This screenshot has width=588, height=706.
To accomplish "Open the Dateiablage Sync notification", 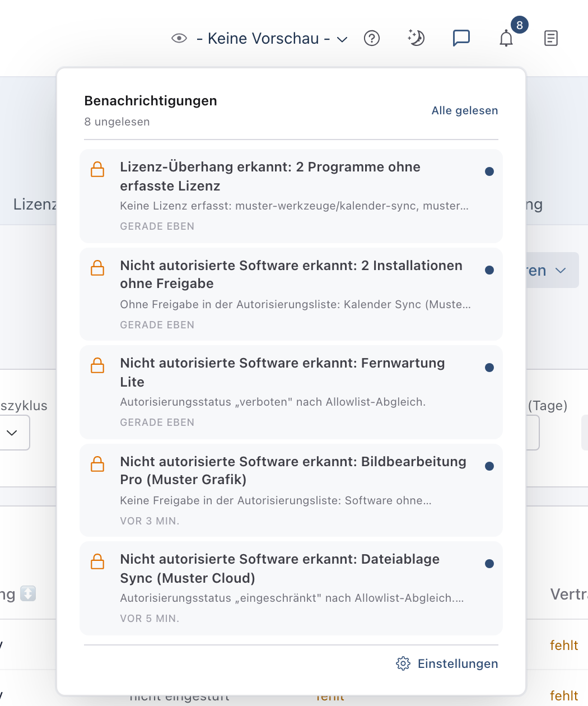I will (291, 588).
